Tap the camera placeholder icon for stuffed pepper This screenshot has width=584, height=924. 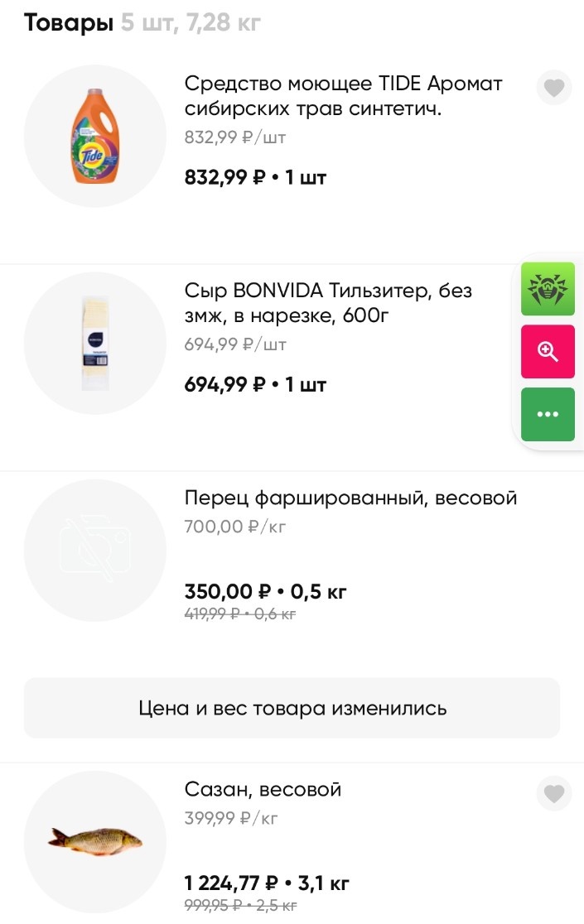click(94, 550)
